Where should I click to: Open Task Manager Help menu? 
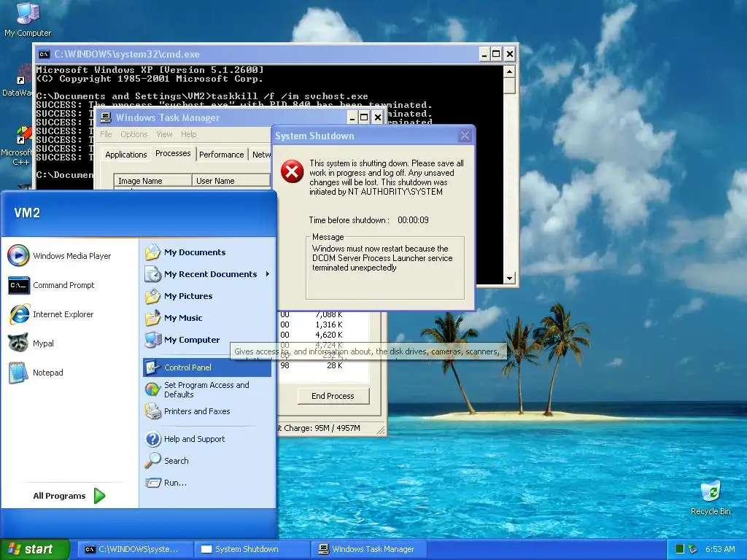pyautogui.click(x=189, y=134)
